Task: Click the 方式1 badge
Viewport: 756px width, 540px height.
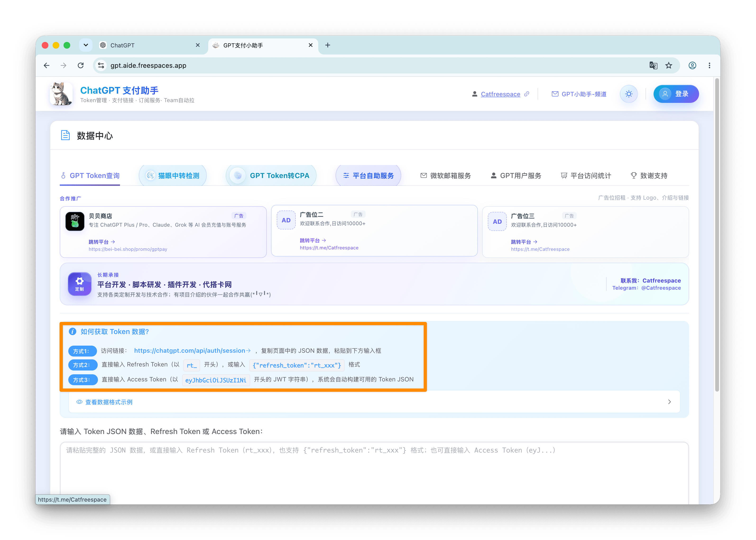Action: click(x=83, y=351)
